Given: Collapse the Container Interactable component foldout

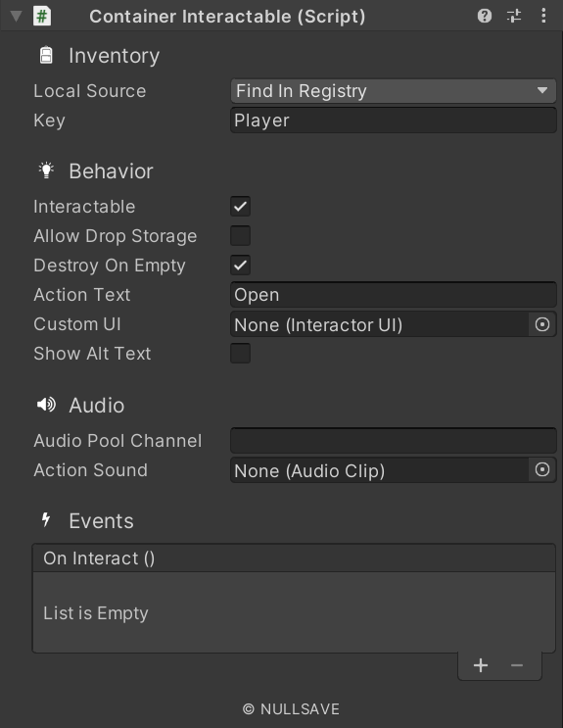Looking at the screenshot, I should [17, 17].
